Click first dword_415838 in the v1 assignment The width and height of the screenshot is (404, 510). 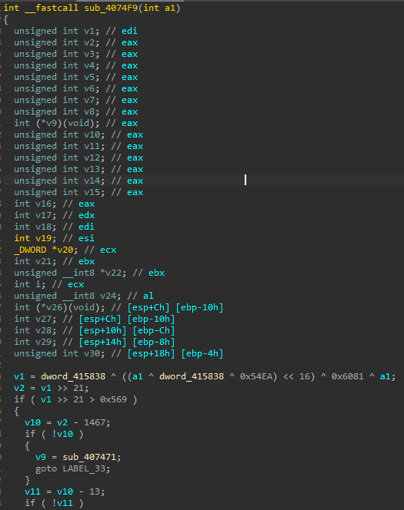pyautogui.click(x=73, y=376)
